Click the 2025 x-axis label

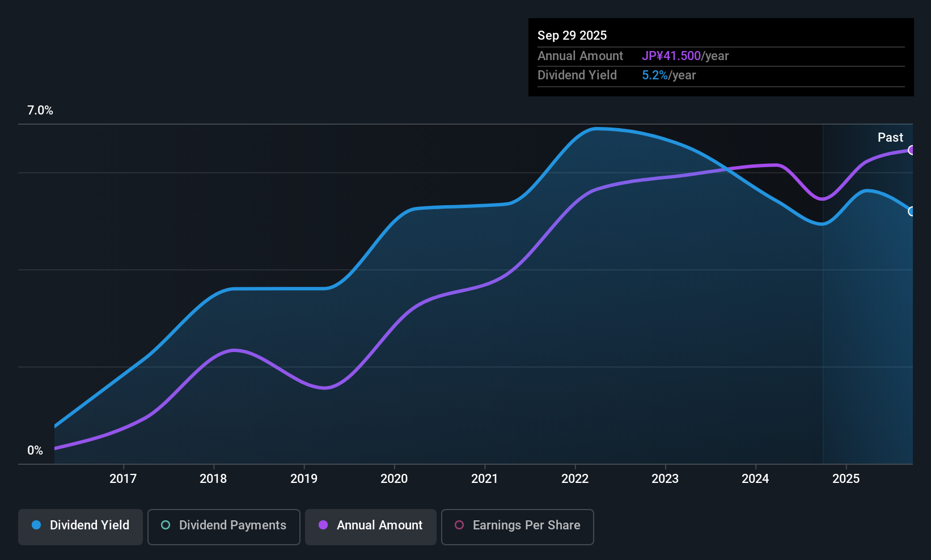pos(846,479)
